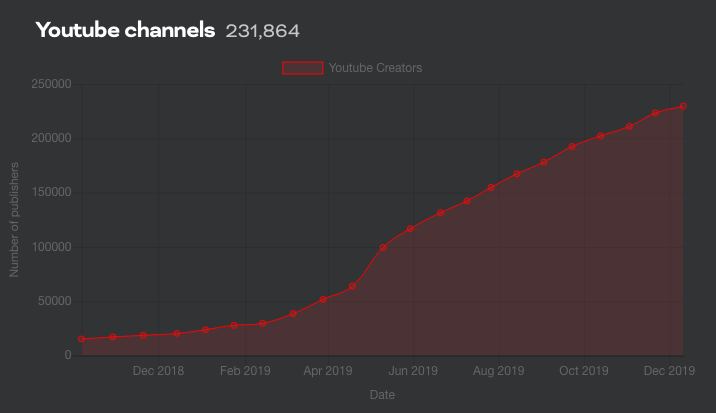The image size is (716, 413).
Task: Click the 250000 y-axis value
Action: point(52,84)
